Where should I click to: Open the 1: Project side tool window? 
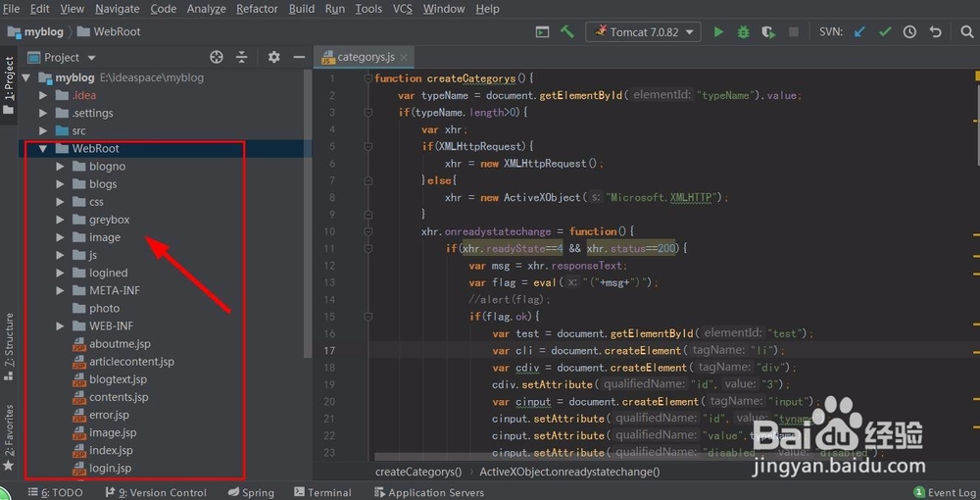pyautogui.click(x=9, y=85)
